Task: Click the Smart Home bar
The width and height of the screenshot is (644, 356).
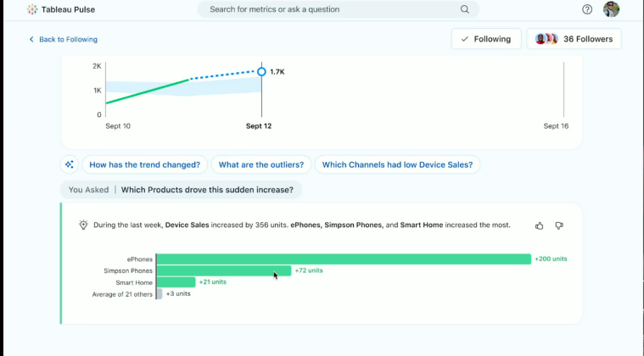Action: click(176, 282)
